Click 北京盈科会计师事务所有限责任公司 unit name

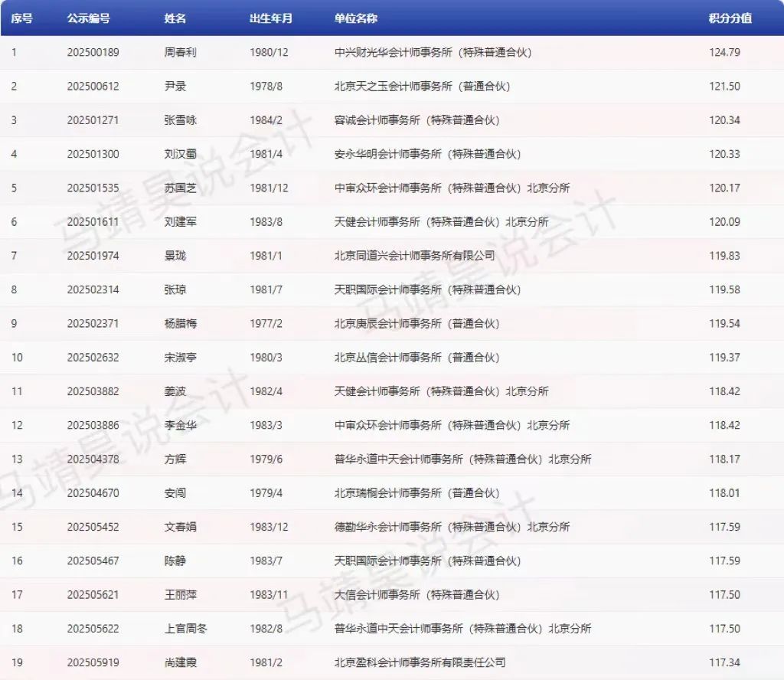420,662
